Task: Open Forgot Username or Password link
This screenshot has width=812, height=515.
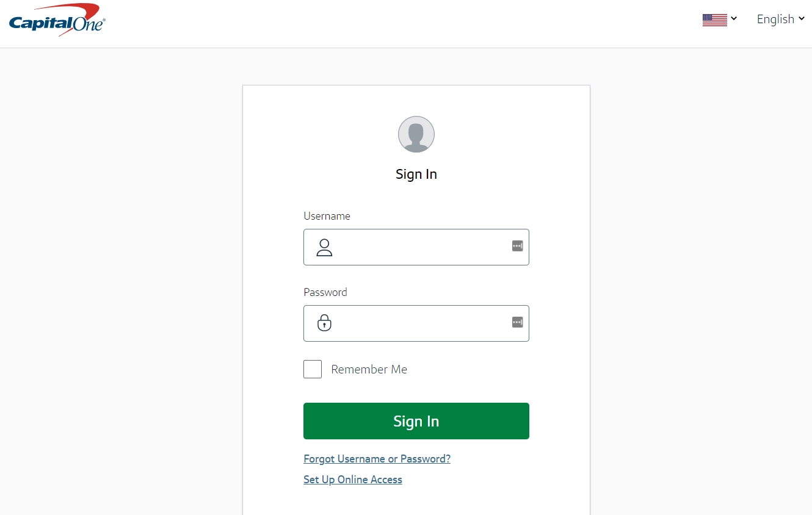Action: tap(377, 458)
